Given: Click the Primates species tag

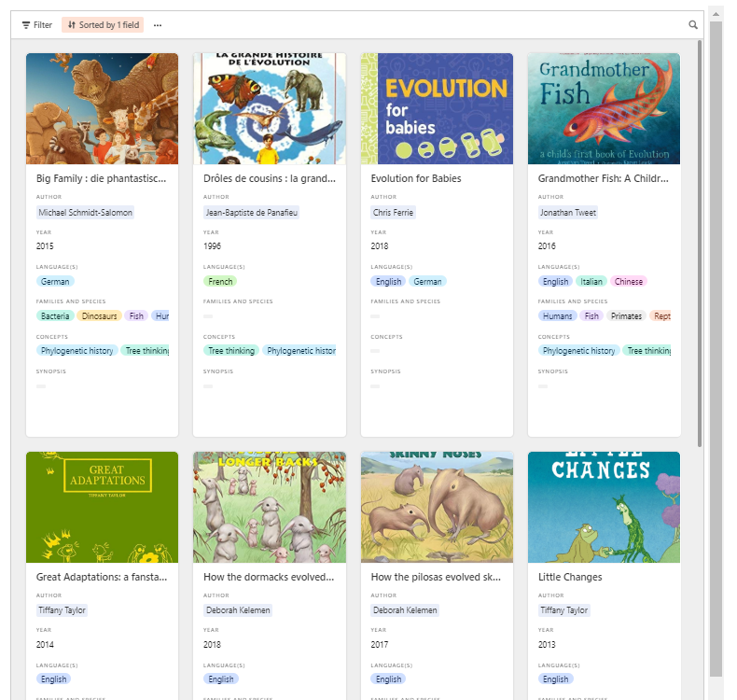Looking at the screenshot, I should click(626, 315).
